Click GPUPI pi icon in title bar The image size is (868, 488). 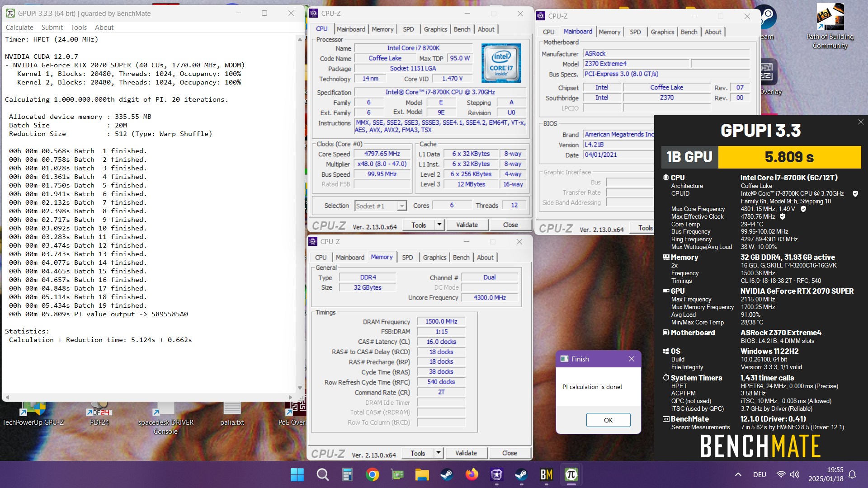(10, 13)
